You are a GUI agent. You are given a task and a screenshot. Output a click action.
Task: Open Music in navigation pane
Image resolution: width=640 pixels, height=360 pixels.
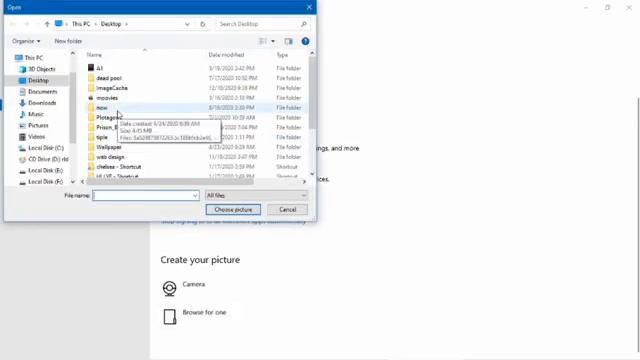(36, 114)
